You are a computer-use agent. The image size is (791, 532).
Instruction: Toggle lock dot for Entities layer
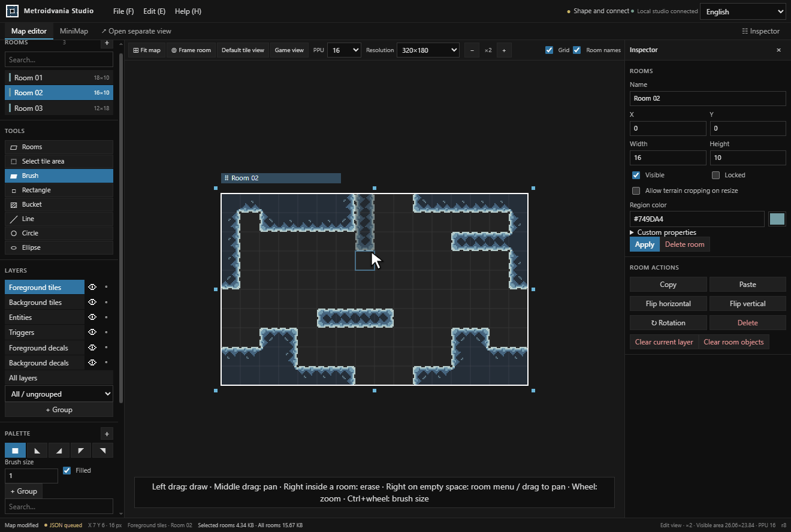pyautogui.click(x=106, y=317)
